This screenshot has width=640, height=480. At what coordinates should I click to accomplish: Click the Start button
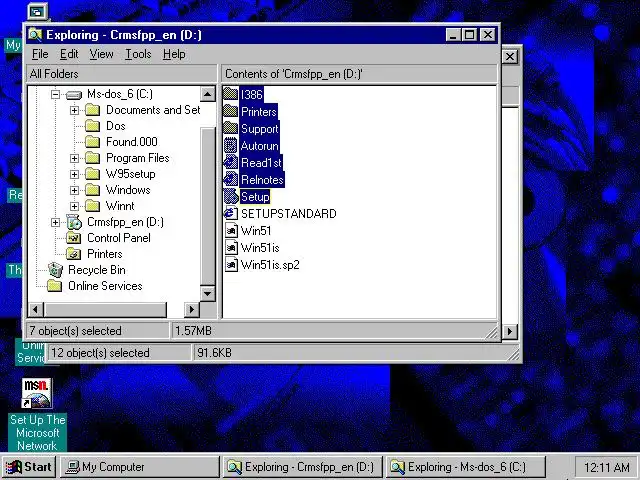click(x=29, y=467)
